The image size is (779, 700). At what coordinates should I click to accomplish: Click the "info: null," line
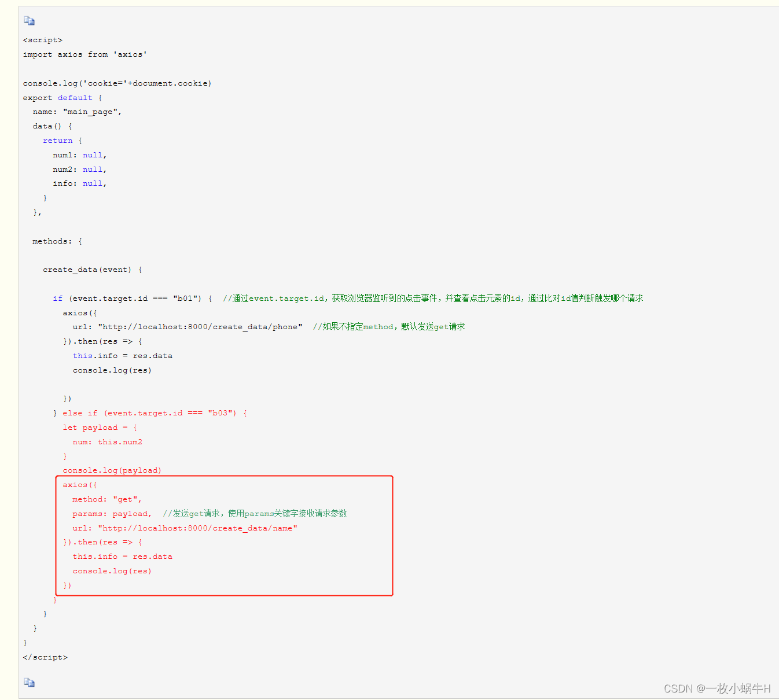pyautogui.click(x=80, y=183)
